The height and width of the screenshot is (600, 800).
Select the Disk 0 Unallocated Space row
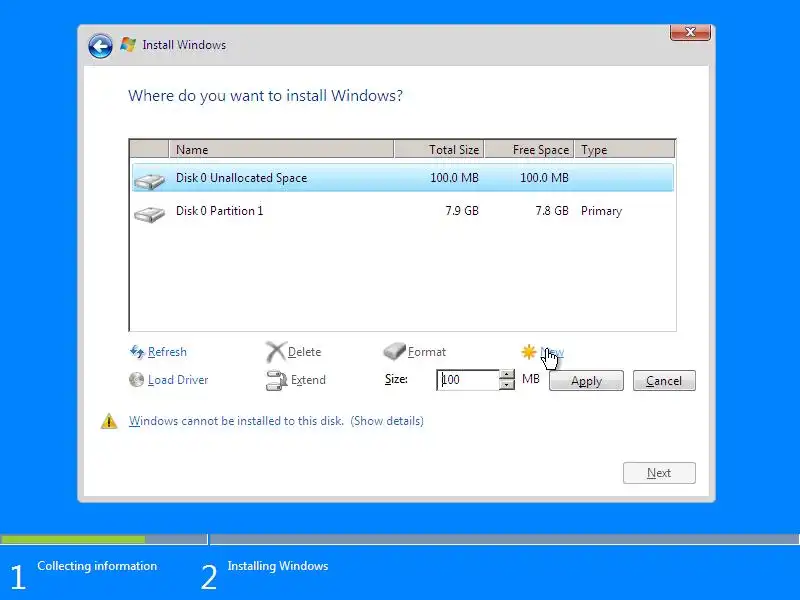[403, 178]
